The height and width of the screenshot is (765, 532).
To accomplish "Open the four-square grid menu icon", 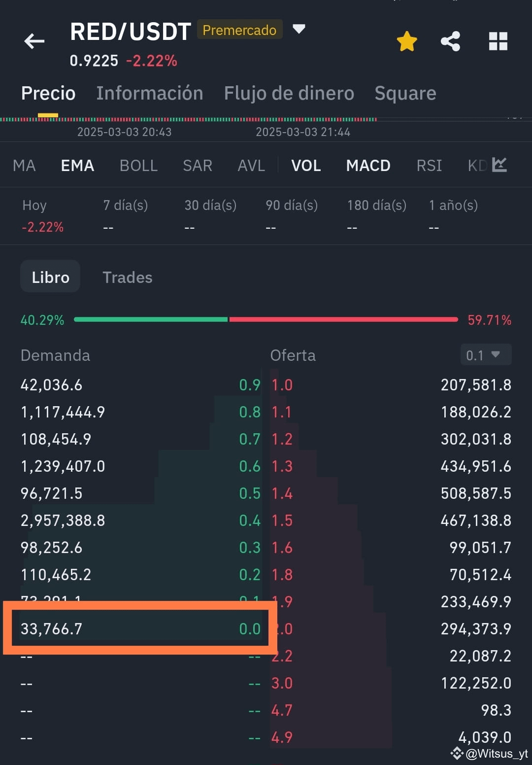I will click(498, 41).
